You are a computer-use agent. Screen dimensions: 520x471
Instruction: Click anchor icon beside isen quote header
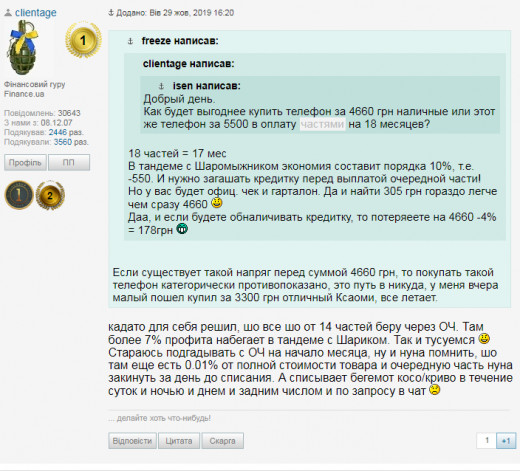coord(161,86)
